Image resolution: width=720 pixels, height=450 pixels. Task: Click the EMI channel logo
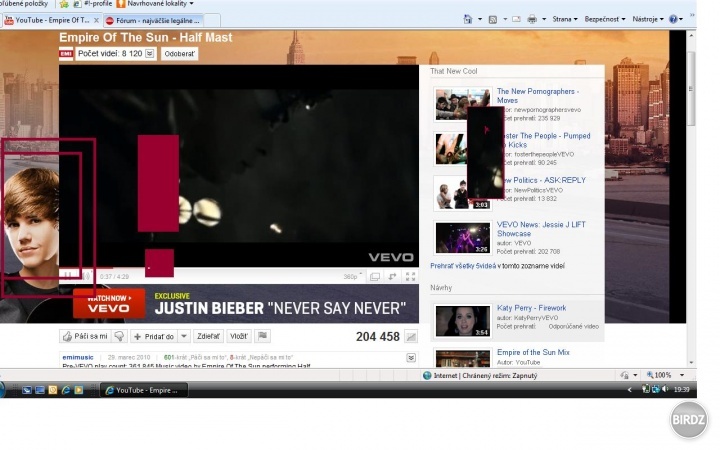(x=66, y=54)
